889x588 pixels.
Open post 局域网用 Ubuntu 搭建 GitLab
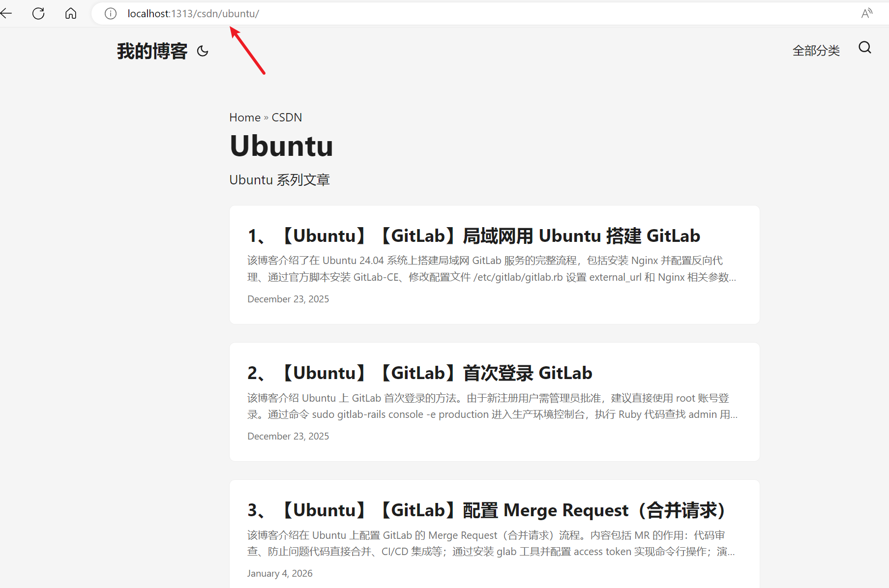(x=474, y=236)
